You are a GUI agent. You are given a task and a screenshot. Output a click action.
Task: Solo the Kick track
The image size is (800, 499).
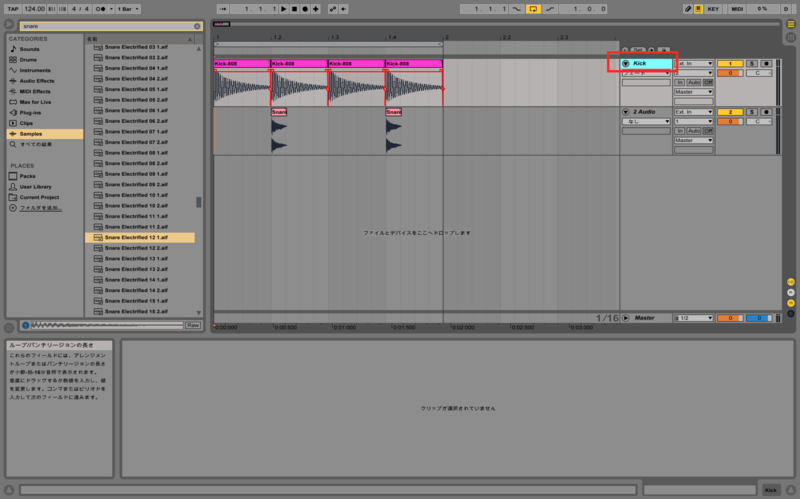752,63
